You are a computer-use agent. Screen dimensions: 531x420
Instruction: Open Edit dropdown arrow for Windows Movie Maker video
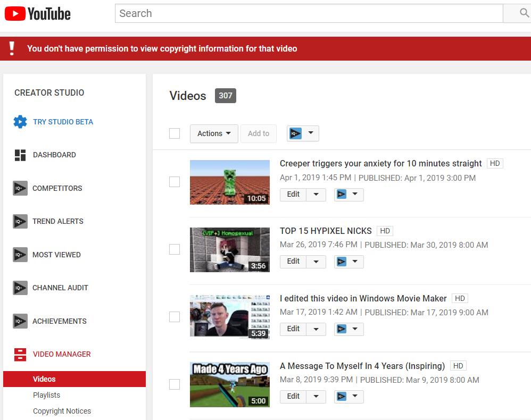point(316,329)
